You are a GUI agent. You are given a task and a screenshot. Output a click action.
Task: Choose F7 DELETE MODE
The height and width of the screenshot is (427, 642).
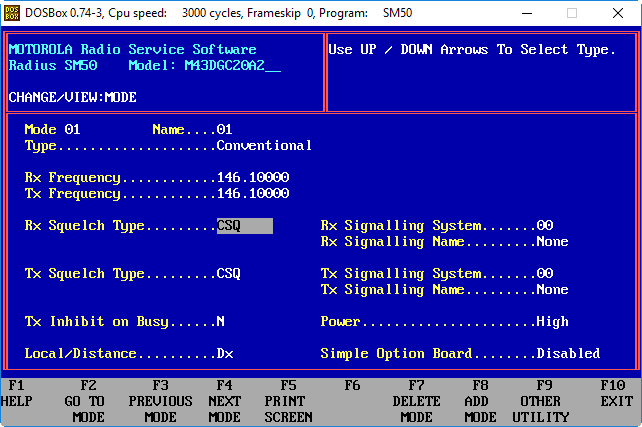[x=416, y=400]
